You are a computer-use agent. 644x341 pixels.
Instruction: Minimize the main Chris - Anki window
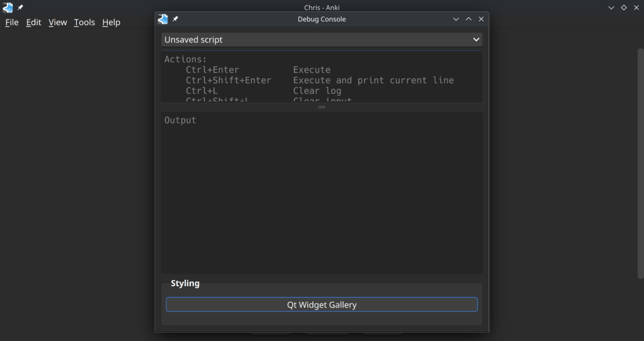point(611,8)
